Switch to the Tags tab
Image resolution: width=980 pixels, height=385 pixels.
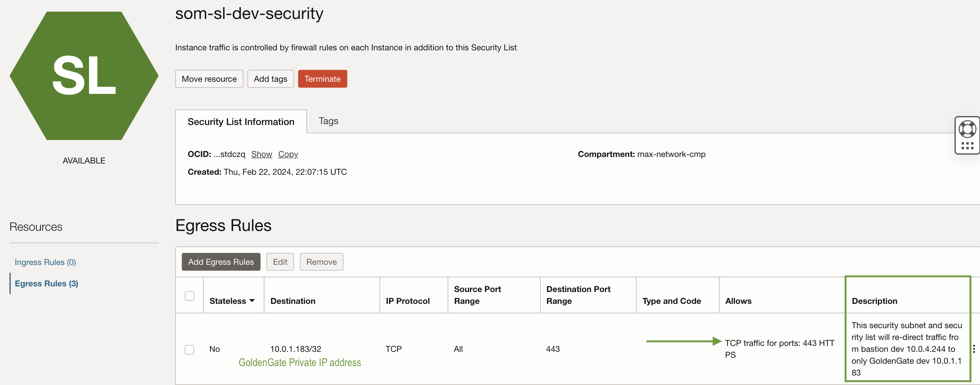point(328,121)
